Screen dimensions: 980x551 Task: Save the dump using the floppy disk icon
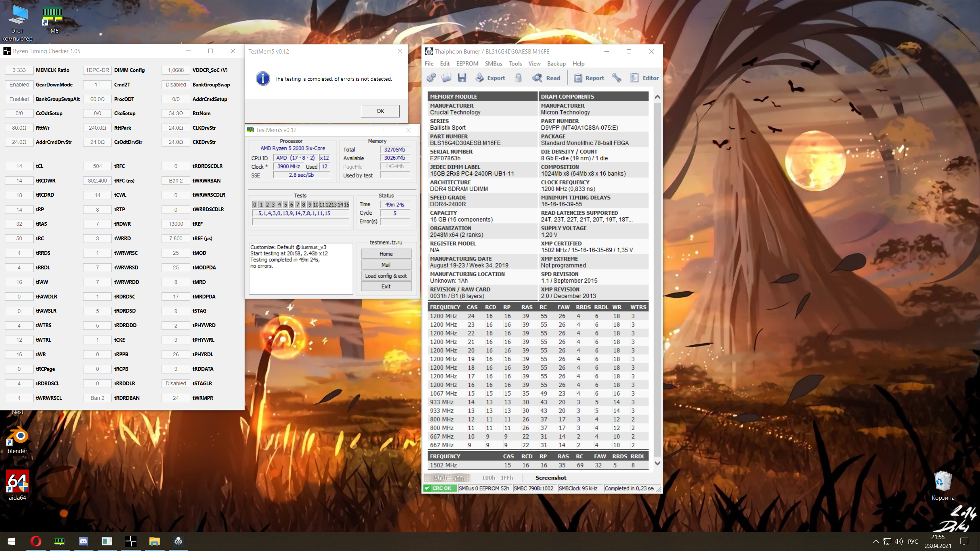point(462,78)
